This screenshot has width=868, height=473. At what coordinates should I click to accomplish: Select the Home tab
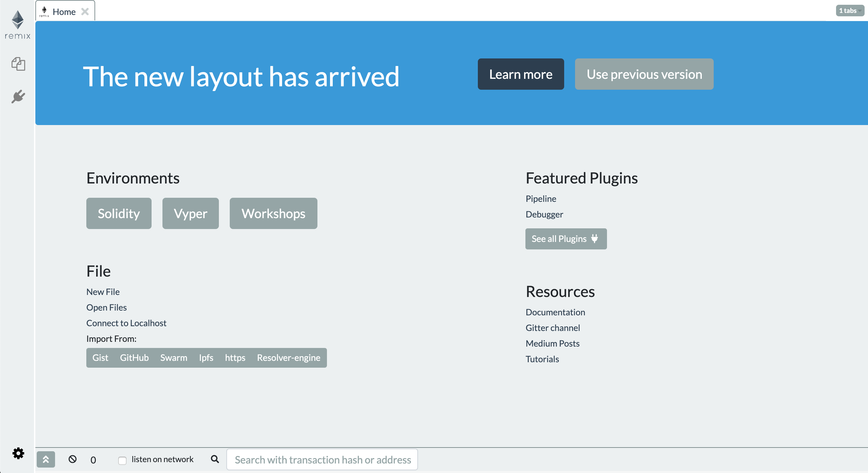pyautogui.click(x=64, y=12)
